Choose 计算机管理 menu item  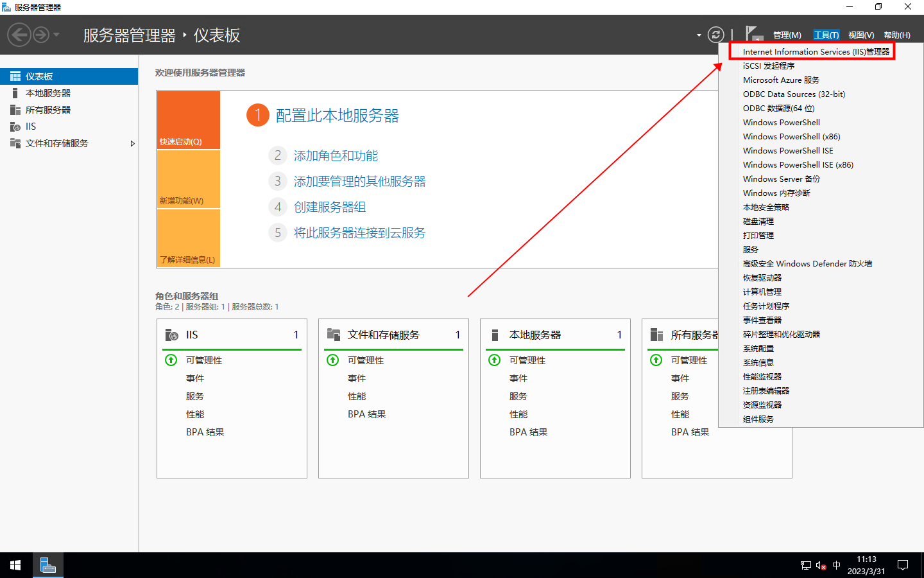(x=762, y=292)
